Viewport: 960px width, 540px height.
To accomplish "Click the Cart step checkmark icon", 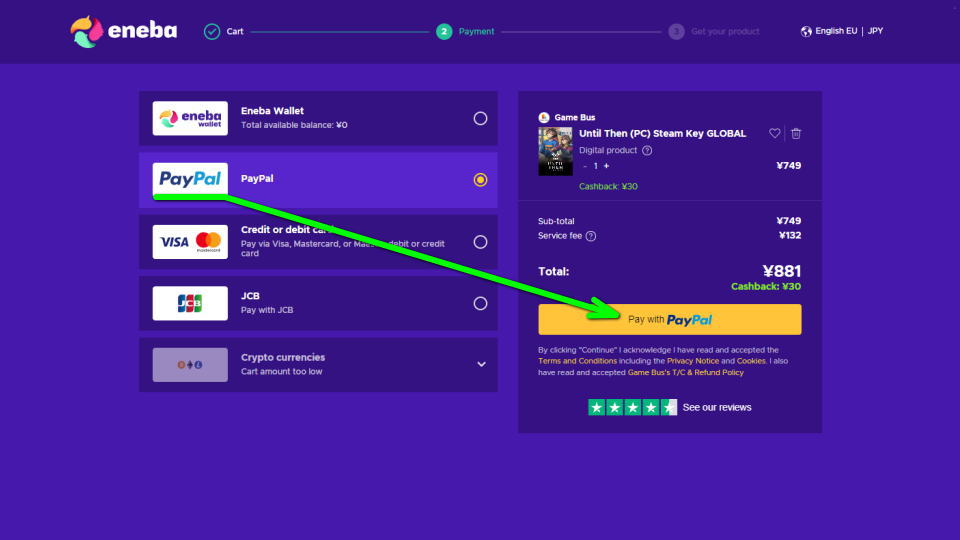I will pos(212,31).
